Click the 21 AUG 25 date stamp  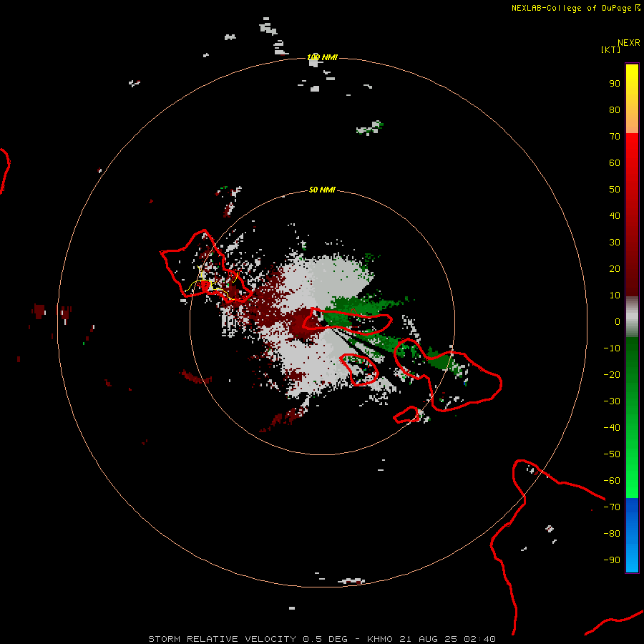(x=428, y=639)
